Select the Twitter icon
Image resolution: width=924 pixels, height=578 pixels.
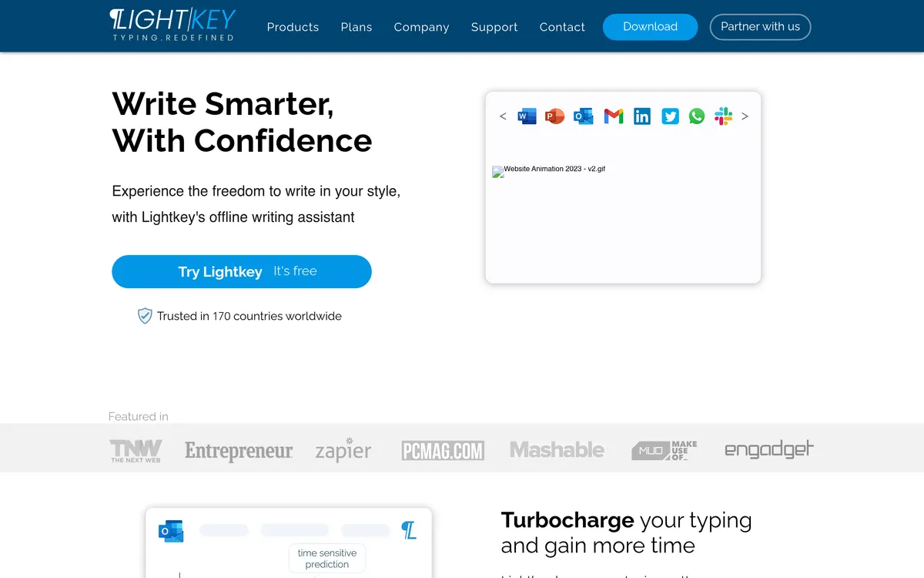pos(671,116)
